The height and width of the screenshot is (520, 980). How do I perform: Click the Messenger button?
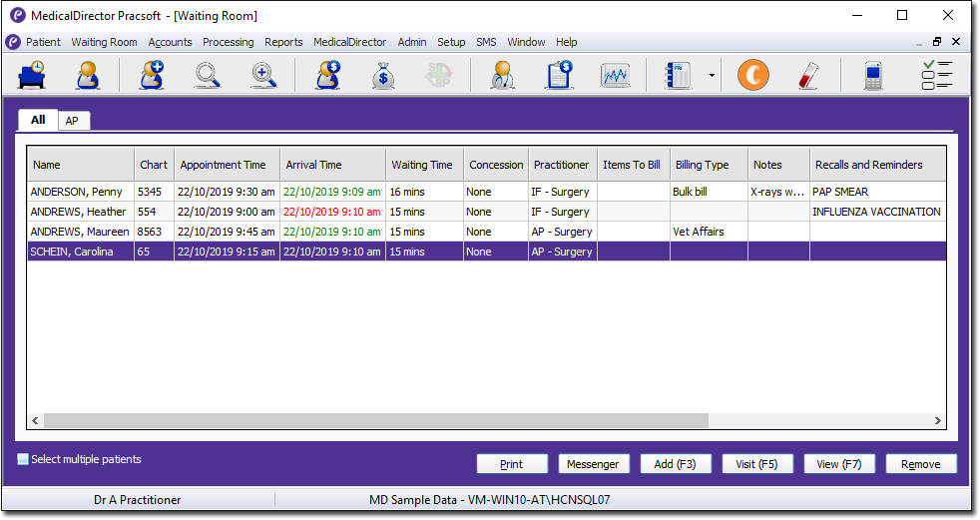[593, 464]
